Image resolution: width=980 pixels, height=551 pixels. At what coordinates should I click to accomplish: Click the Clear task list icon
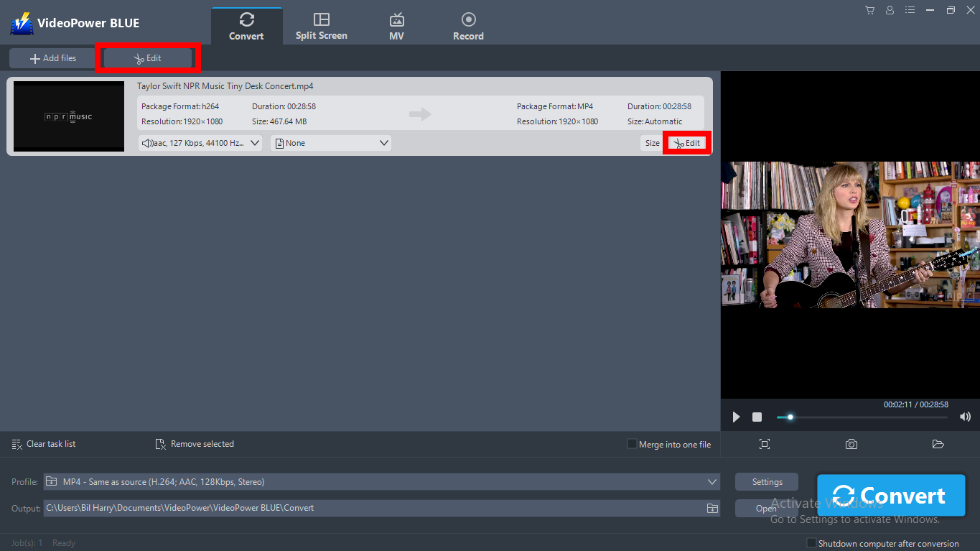16,444
